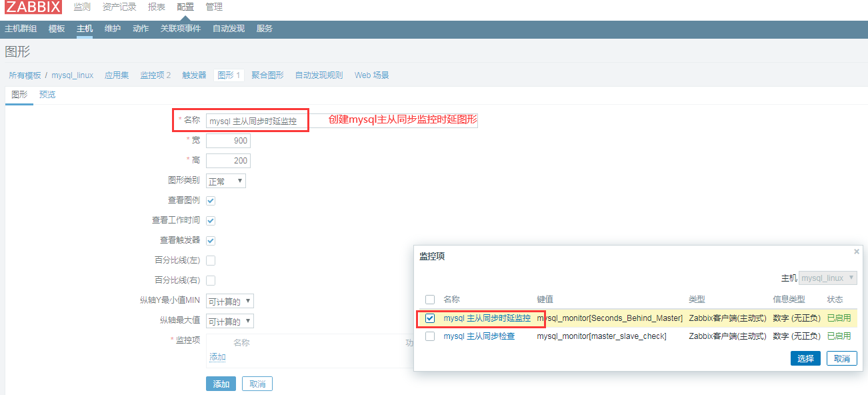This screenshot has height=395, width=868.
Task: Go to 自动发现 submenu
Action: 229,29
